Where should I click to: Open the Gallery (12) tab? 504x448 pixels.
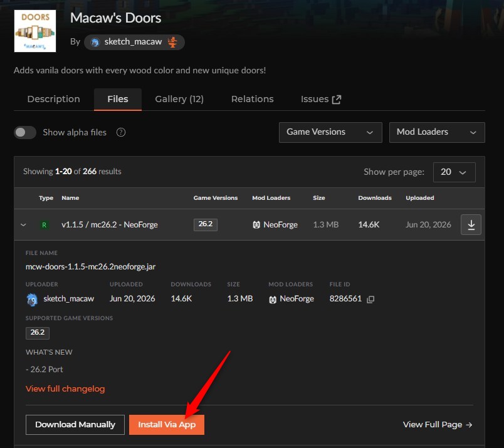pyautogui.click(x=179, y=99)
